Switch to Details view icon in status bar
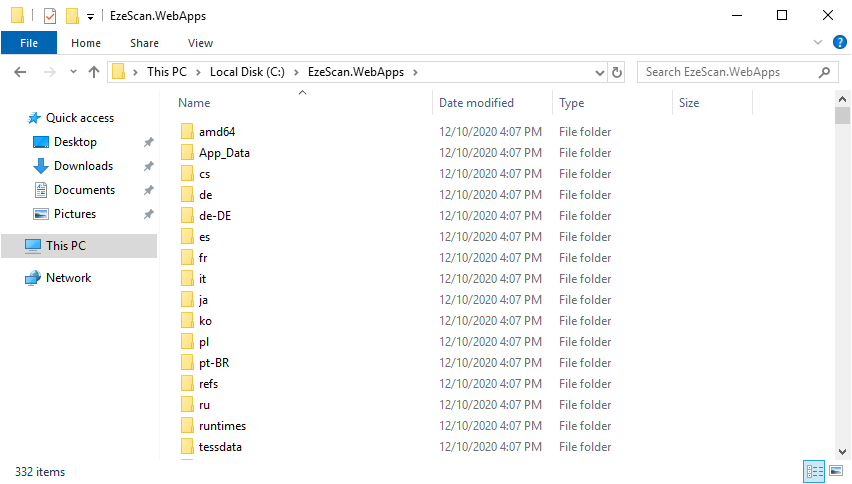 point(812,471)
